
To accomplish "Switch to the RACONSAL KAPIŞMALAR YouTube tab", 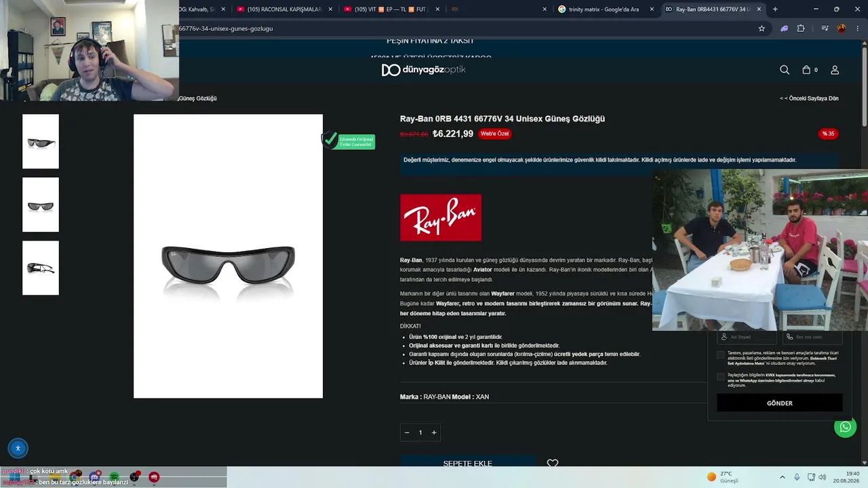I will 284,9.
